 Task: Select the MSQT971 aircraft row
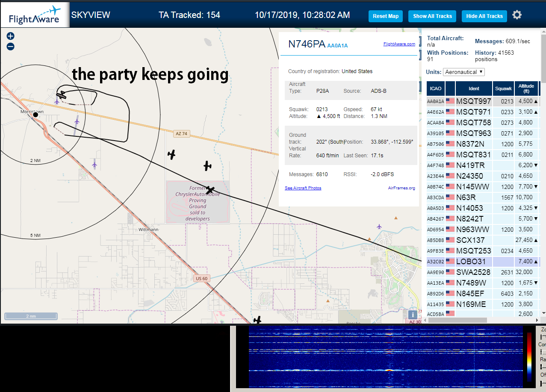[x=483, y=112]
